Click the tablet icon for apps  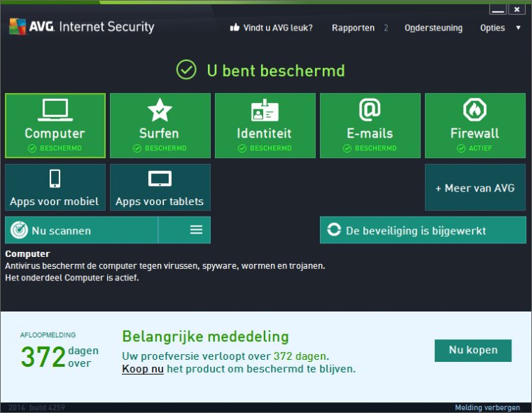click(160, 179)
